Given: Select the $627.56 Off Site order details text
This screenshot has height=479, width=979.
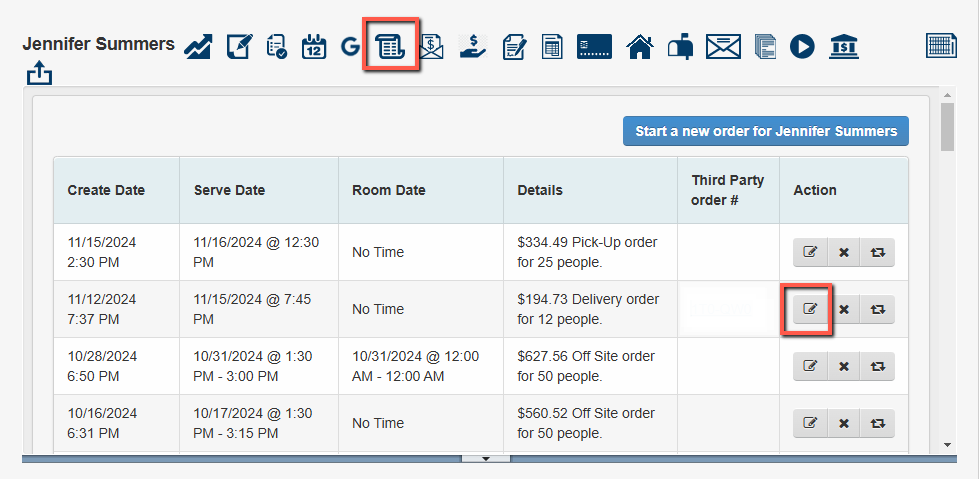Looking at the screenshot, I should 586,366.
